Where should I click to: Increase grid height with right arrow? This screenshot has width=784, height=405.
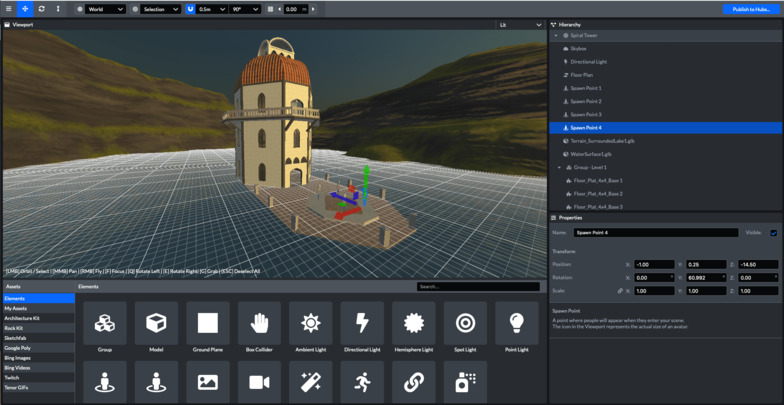pyautogui.click(x=313, y=9)
